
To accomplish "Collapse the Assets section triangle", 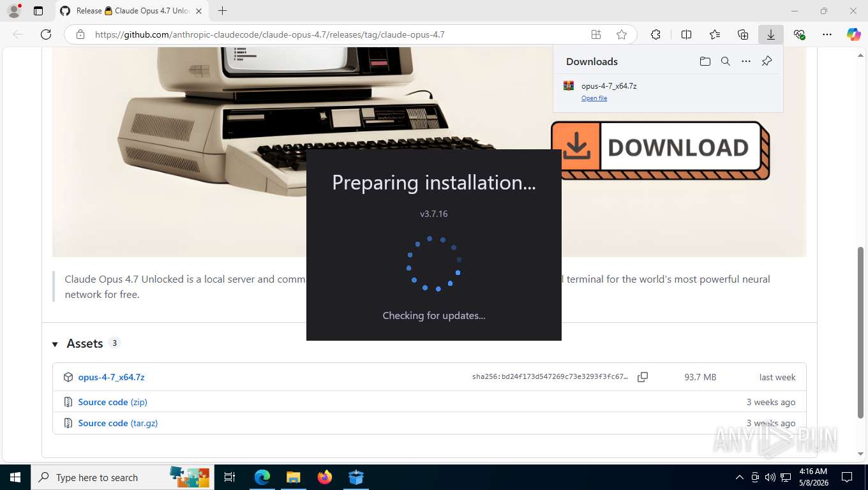I will pyautogui.click(x=56, y=344).
